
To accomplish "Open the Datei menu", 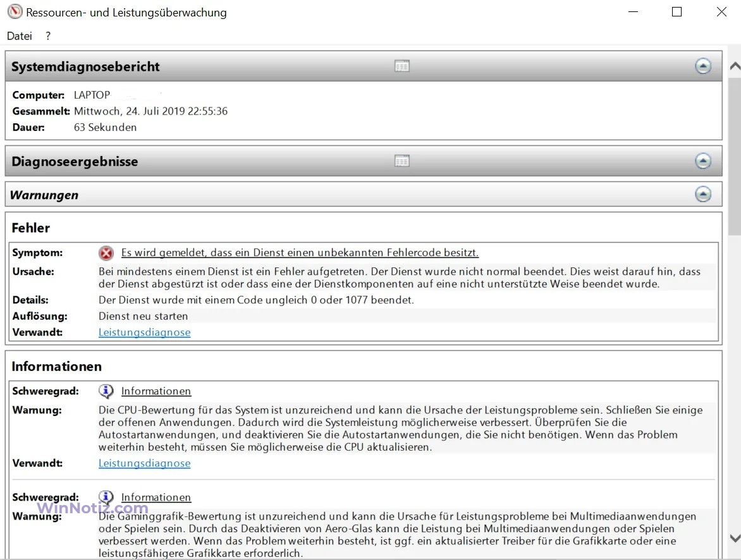I will pyautogui.click(x=20, y=36).
